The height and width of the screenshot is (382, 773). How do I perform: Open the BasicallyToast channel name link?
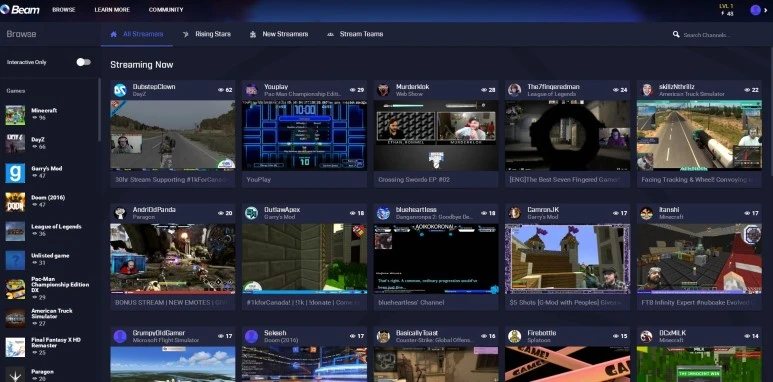[x=417, y=333]
